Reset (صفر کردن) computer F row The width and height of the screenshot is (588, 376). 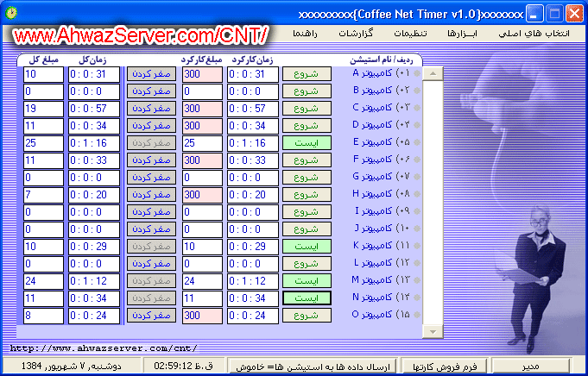(x=151, y=160)
